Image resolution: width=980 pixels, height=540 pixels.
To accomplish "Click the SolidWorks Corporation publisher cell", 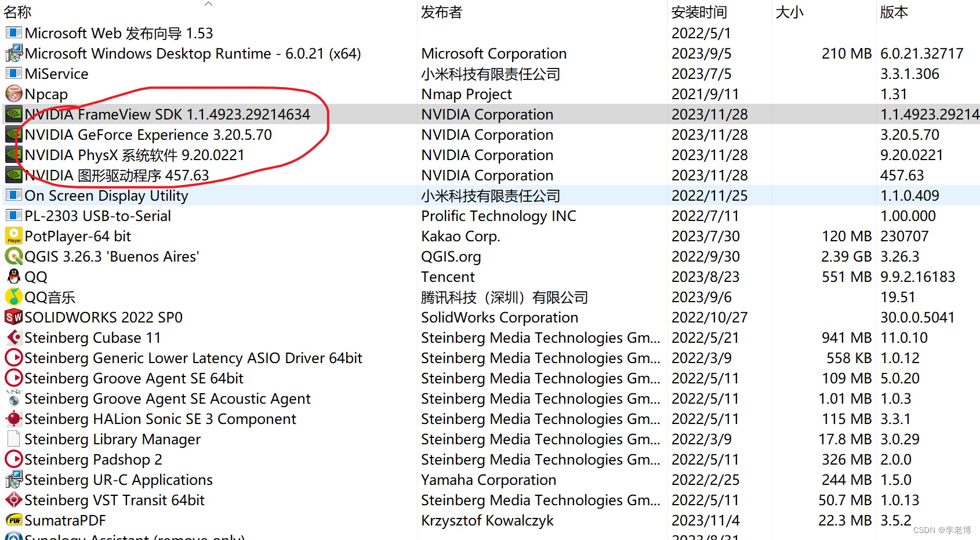I will pyautogui.click(x=500, y=317).
